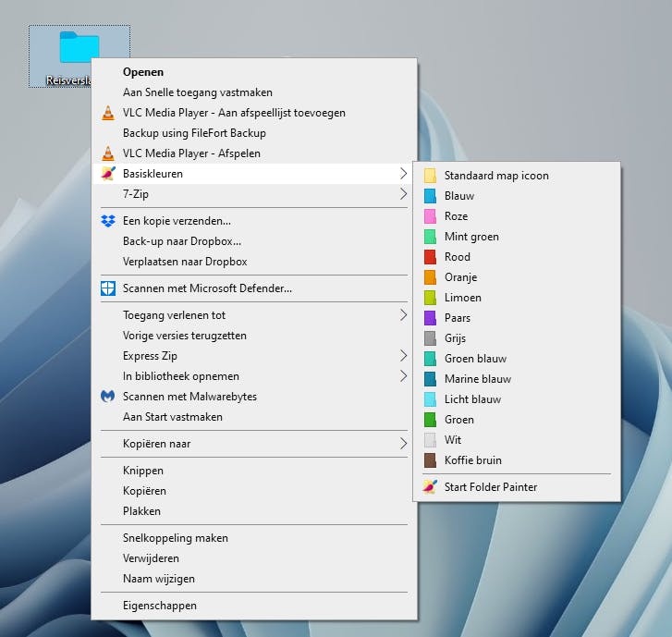This screenshot has height=637, width=672.
Task: Click the 'Mint groen' label text
Action: point(471,237)
